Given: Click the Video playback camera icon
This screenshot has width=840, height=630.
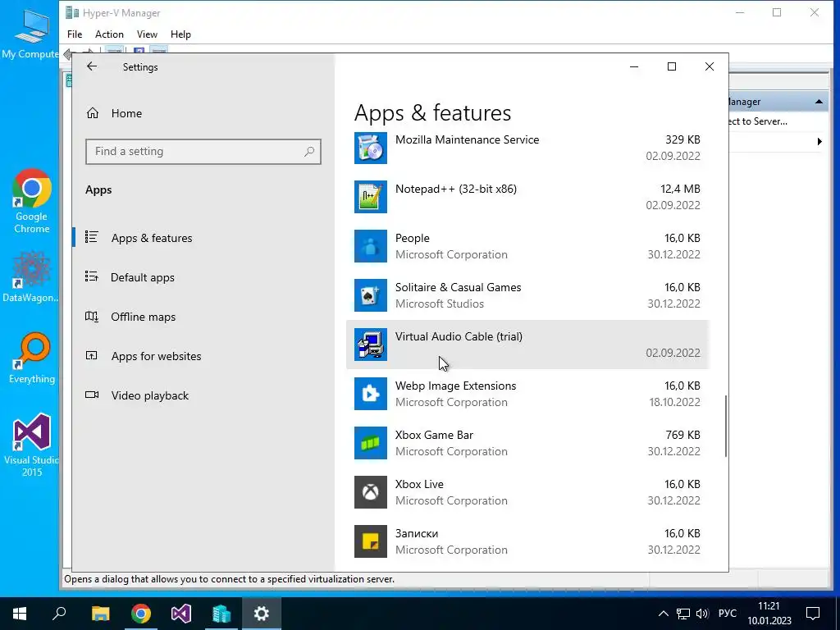Looking at the screenshot, I should point(92,395).
